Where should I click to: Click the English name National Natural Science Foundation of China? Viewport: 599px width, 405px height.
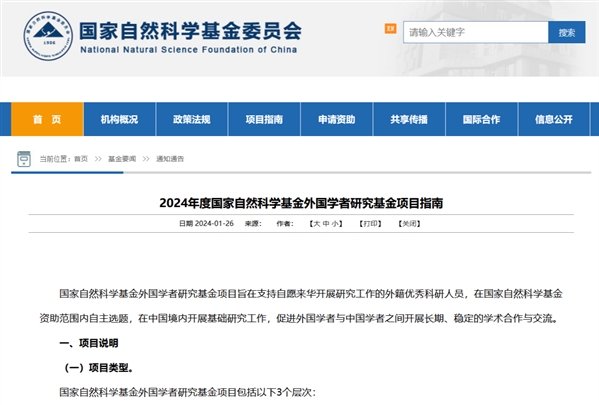[189, 50]
